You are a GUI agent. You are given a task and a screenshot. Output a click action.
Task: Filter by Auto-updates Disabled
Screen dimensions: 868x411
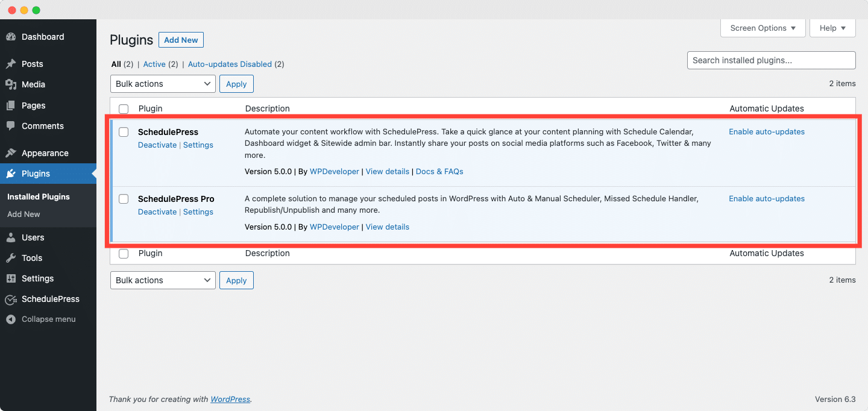(230, 64)
